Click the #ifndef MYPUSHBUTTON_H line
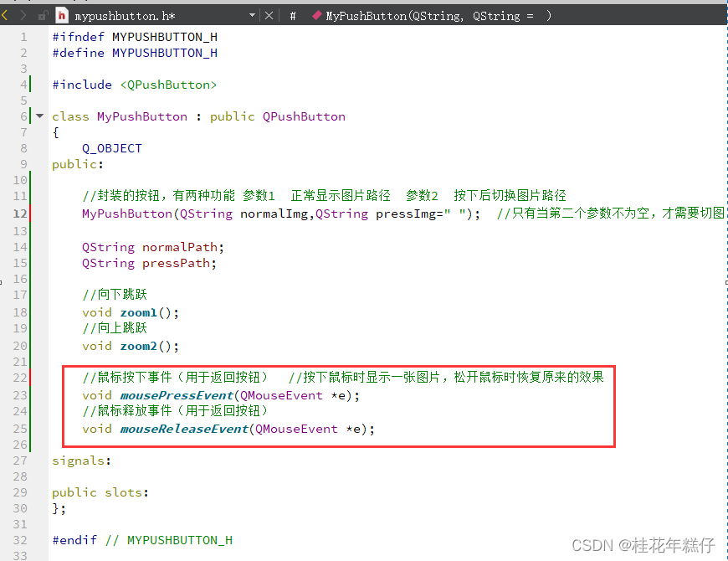Viewport: 728px width, 561px height. (x=135, y=37)
